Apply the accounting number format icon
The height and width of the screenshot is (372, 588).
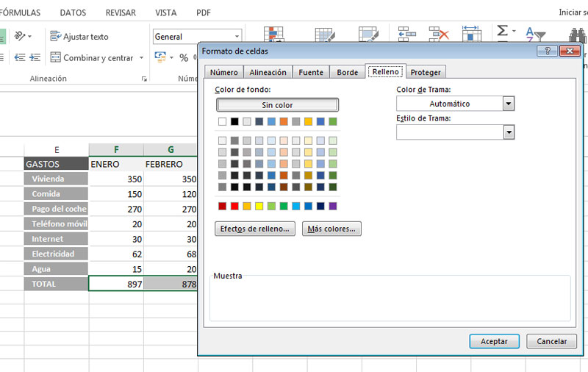pos(160,57)
